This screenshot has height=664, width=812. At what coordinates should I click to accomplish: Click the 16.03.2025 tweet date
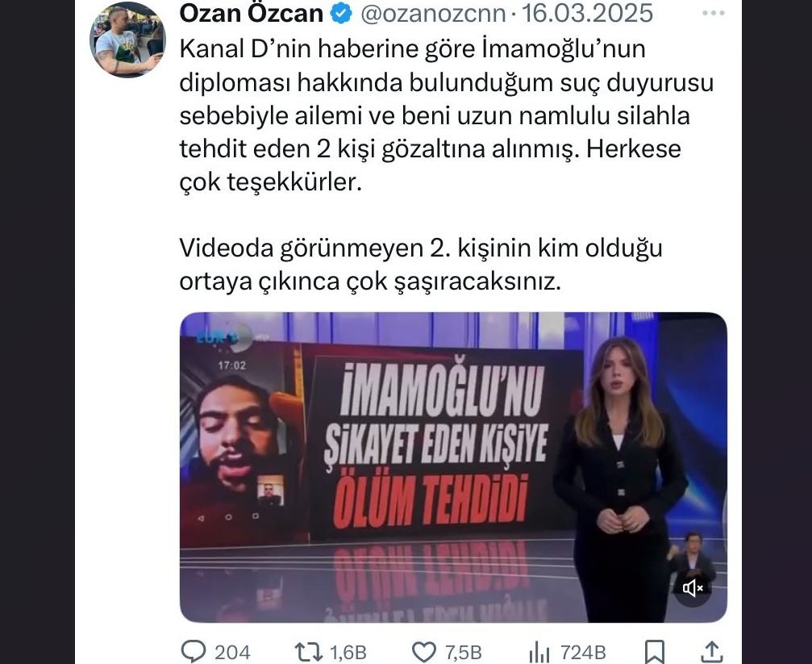(587, 13)
